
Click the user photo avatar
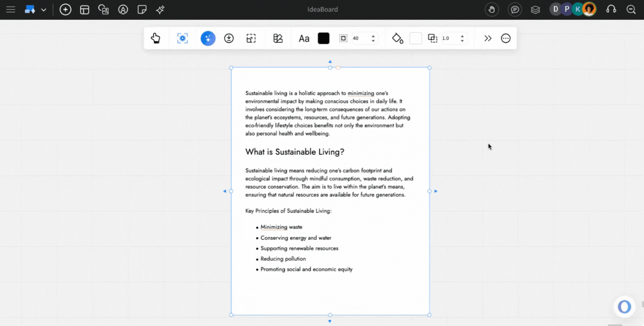click(x=589, y=9)
